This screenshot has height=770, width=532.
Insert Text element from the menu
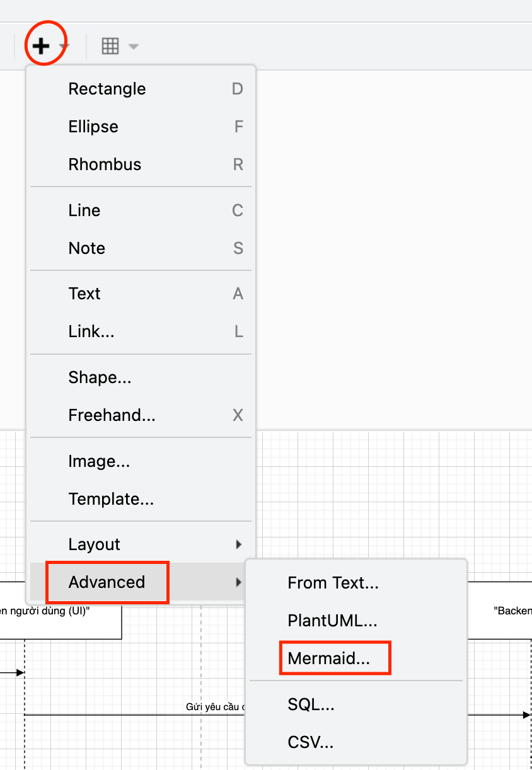[x=84, y=294]
